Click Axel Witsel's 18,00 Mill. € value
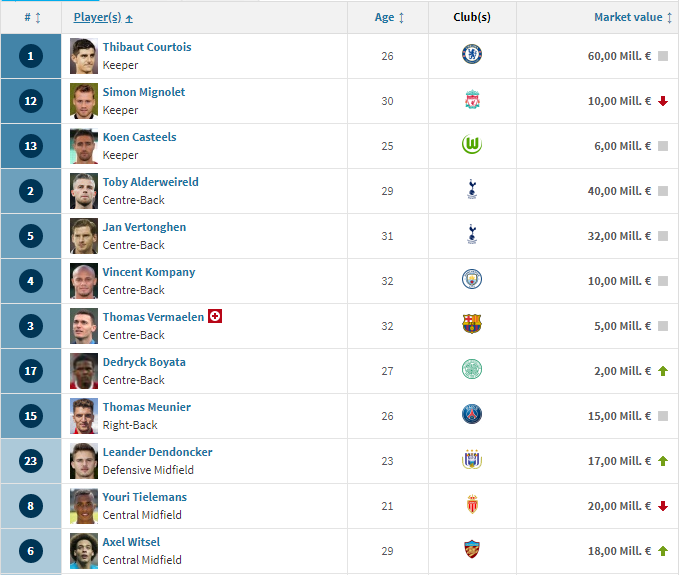Image resolution: width=679 pixels, height=575 pixels. (x=619, y=551)
